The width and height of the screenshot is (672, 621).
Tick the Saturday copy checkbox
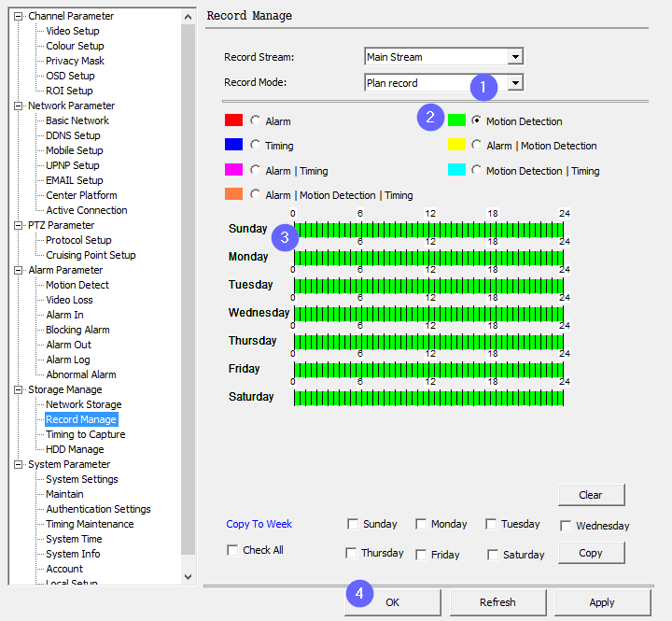(493, 555)
